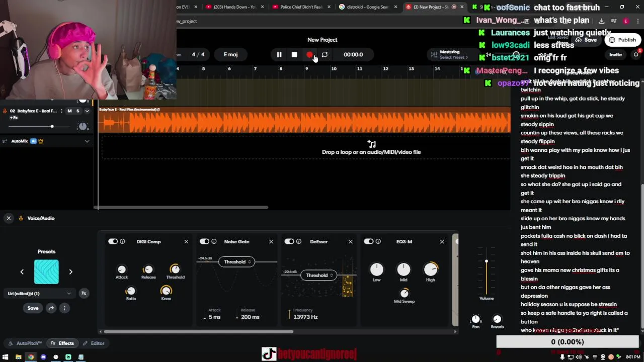Open the Noise Gate Threshold selector
Image resolution: width=644 pixels, height=362 pixels.
[x=236, y=261]
